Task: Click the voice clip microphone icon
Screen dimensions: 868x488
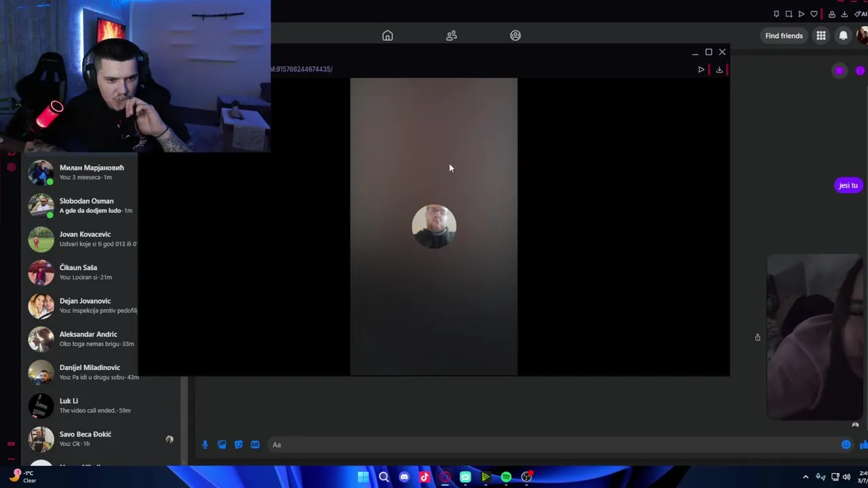Action: tap(205, 445)
